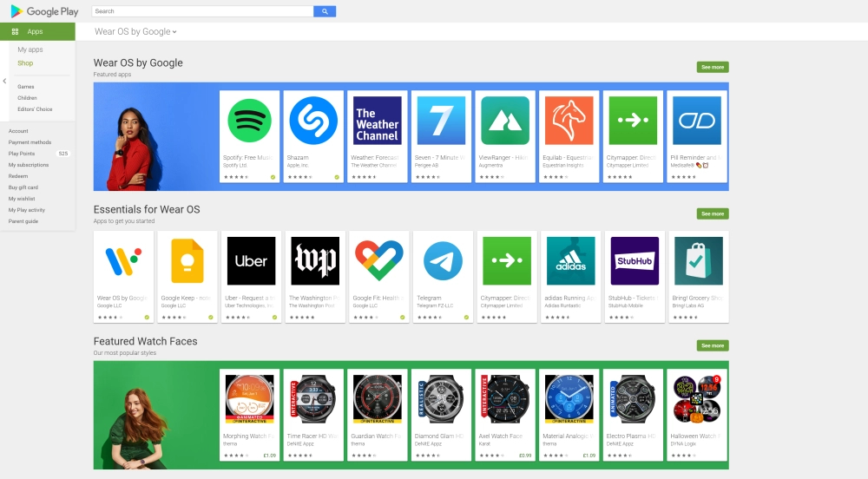Open the Games category

pos(25,87)
